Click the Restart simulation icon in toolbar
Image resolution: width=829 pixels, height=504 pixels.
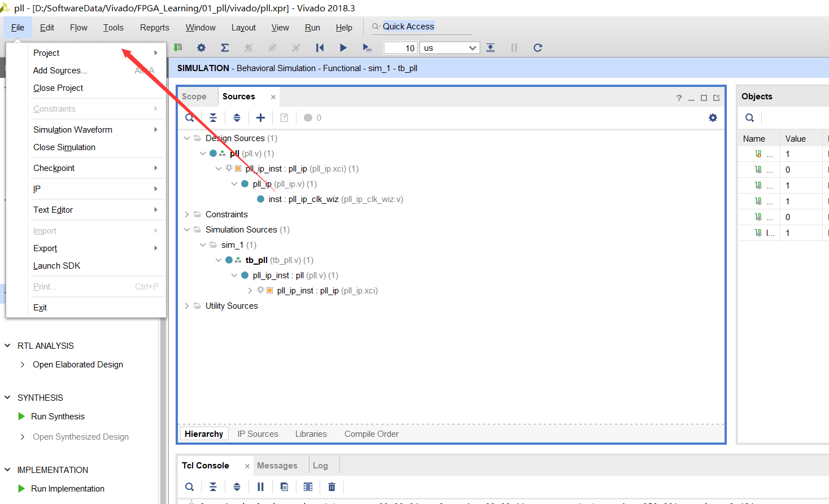tap(320, 48)
